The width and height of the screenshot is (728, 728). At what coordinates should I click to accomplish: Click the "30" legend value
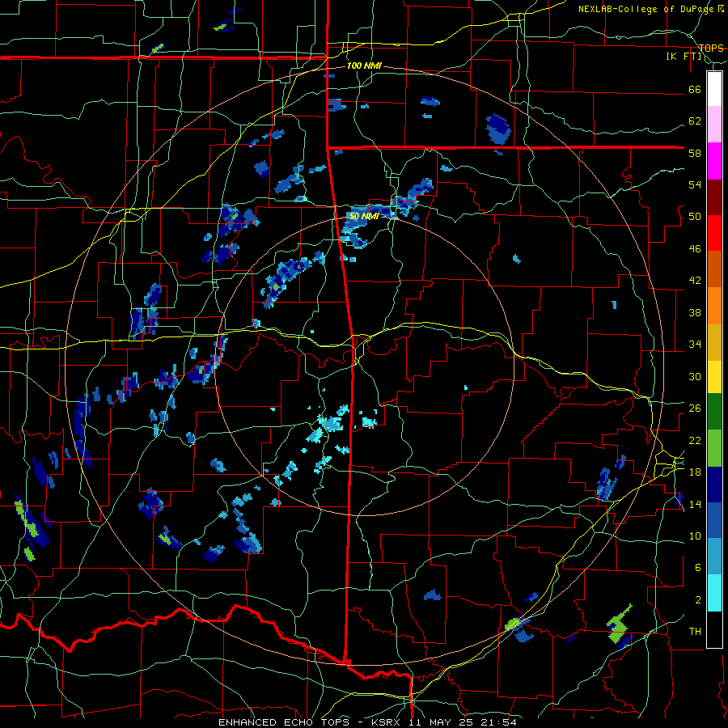tap(695, 376)
